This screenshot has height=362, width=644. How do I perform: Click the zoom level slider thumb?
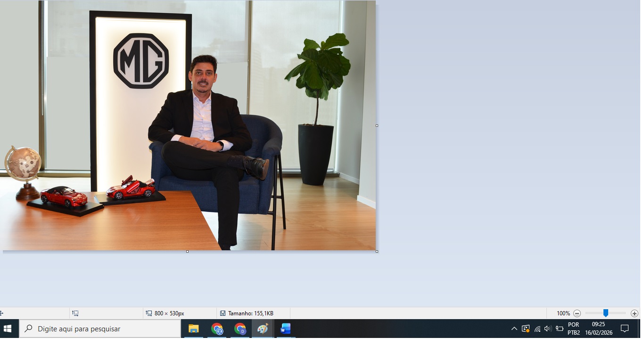pyautogui.click(x=606, y=313)
